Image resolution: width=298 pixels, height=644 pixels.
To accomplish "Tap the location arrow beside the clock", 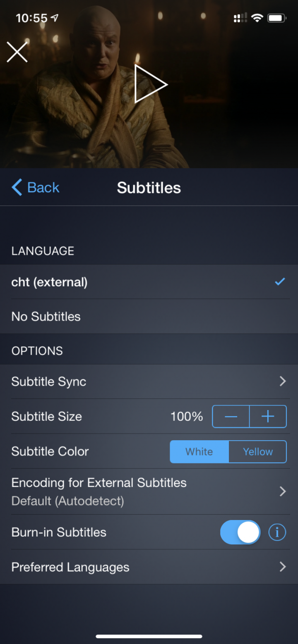I will pyautogui.click(x=55, y=18).
